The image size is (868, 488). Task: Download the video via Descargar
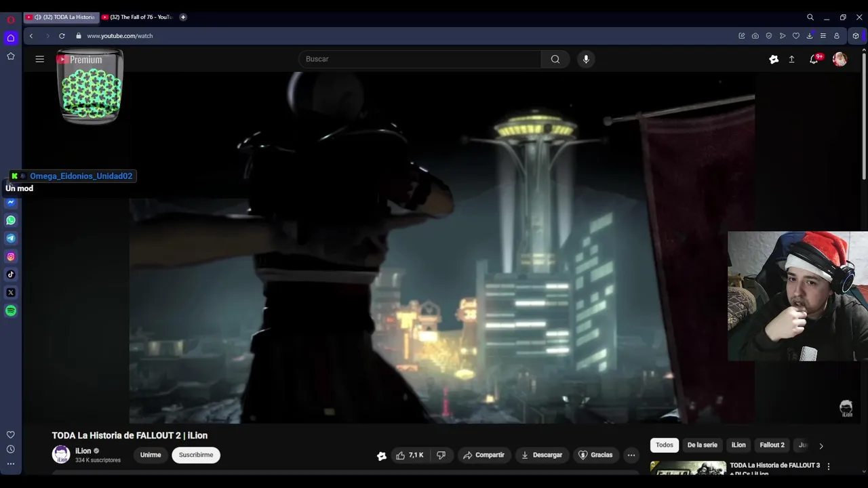click(541, 455)
